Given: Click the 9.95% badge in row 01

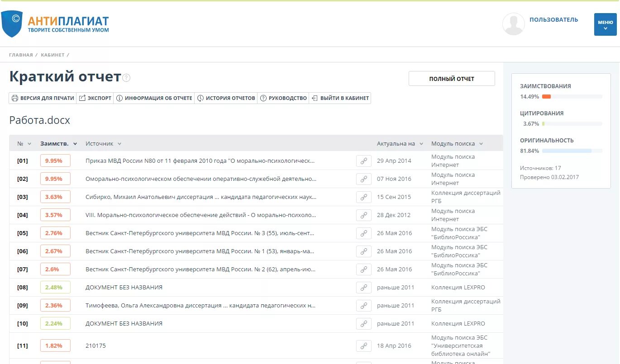Looking at the screenshot, I should (55, 161).
